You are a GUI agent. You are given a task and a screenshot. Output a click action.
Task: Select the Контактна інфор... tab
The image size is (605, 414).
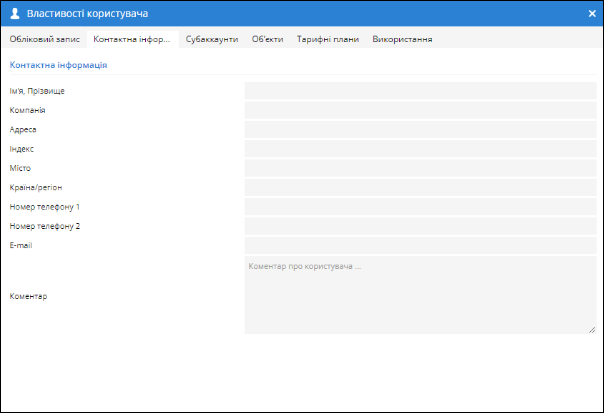coord(132,39)
